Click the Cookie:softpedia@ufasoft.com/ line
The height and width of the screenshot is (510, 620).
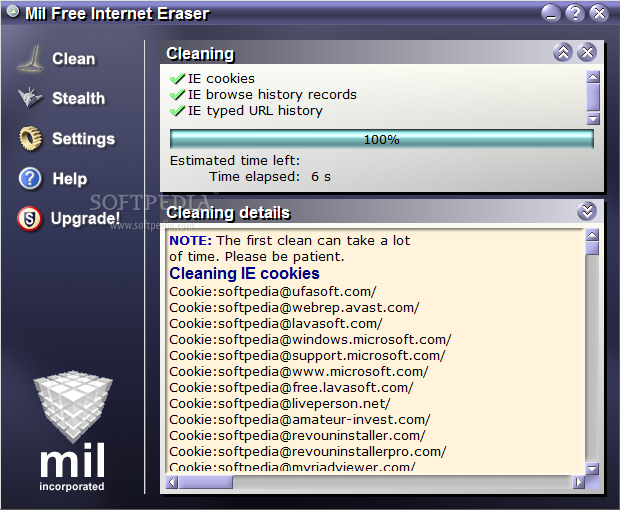point(273,291)
